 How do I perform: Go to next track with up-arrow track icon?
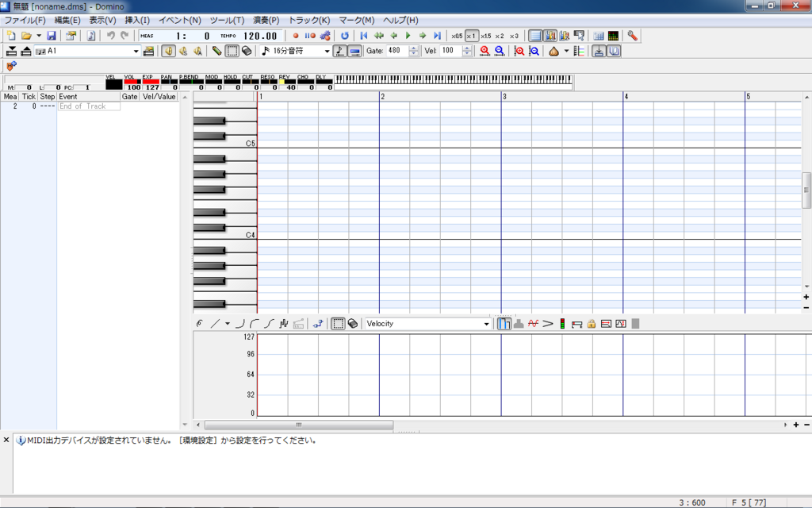(x=26, y=51)
